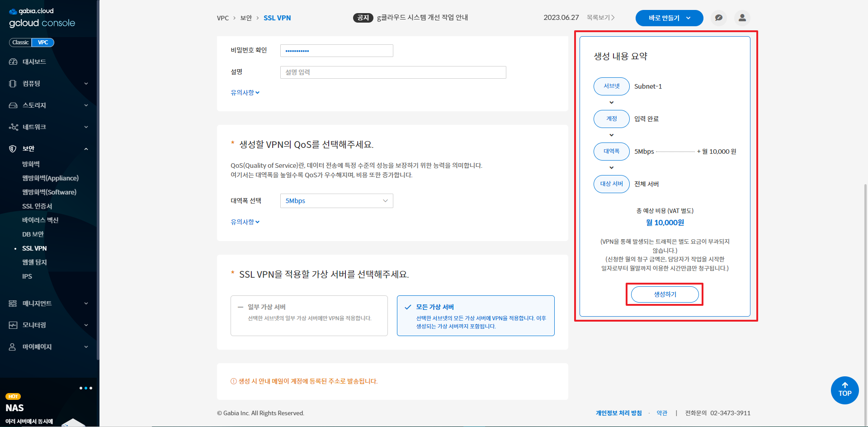Switch console to Classic mode
This screenshot has height=427, width=868.
[20, 43]
